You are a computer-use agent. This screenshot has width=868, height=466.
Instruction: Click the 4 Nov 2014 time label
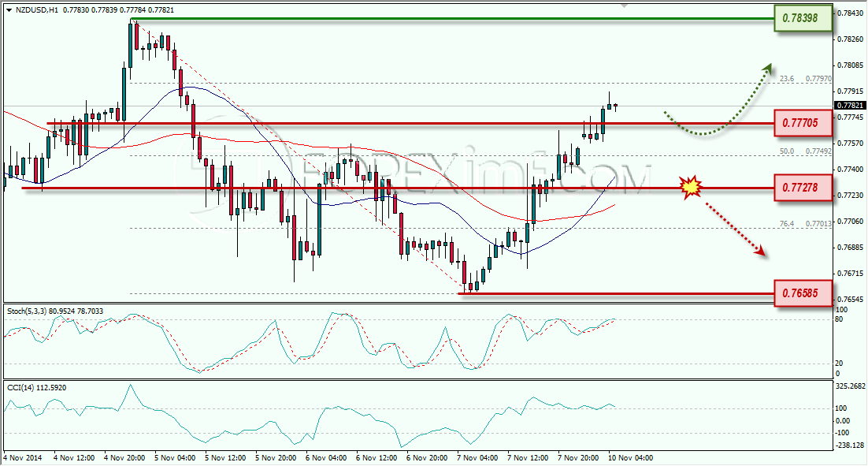click(23, 457)
